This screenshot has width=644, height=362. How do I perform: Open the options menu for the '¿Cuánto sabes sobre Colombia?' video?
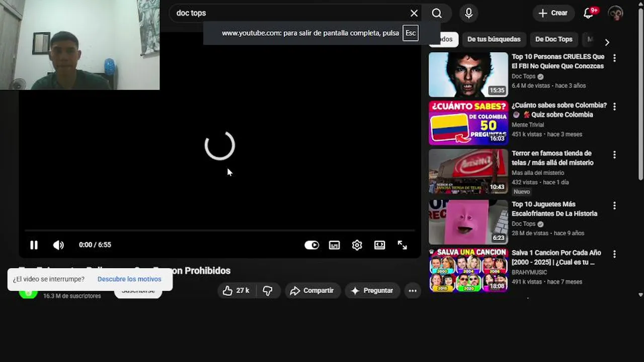(x=614, y=107)
